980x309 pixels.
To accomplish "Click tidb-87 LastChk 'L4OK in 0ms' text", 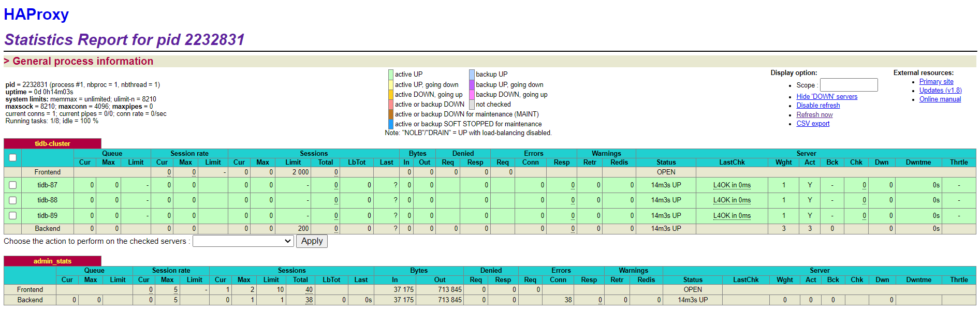I will (x=732, y=185).
